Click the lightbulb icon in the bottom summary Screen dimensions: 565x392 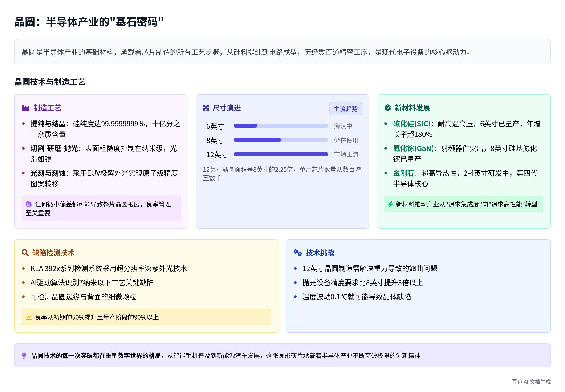pos(24,356)
